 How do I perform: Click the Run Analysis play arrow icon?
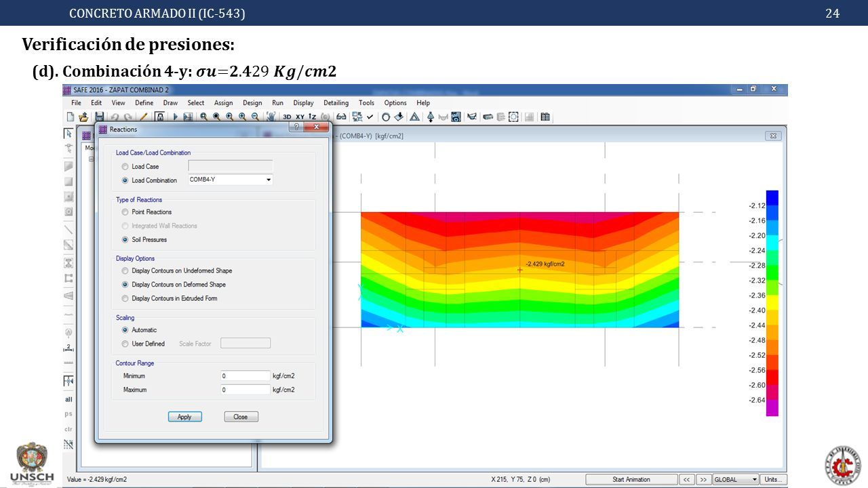pyautogui.click(x=176, y=117)
